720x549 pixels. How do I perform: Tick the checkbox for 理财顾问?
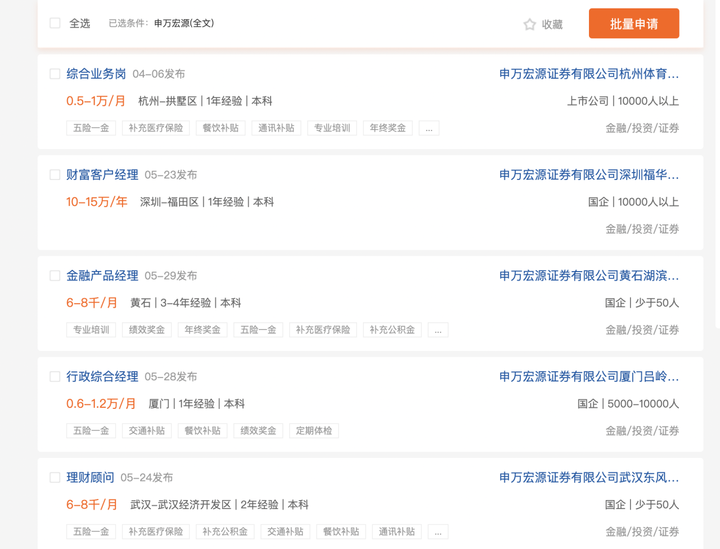pyautogui.click(x=55, y=478)
